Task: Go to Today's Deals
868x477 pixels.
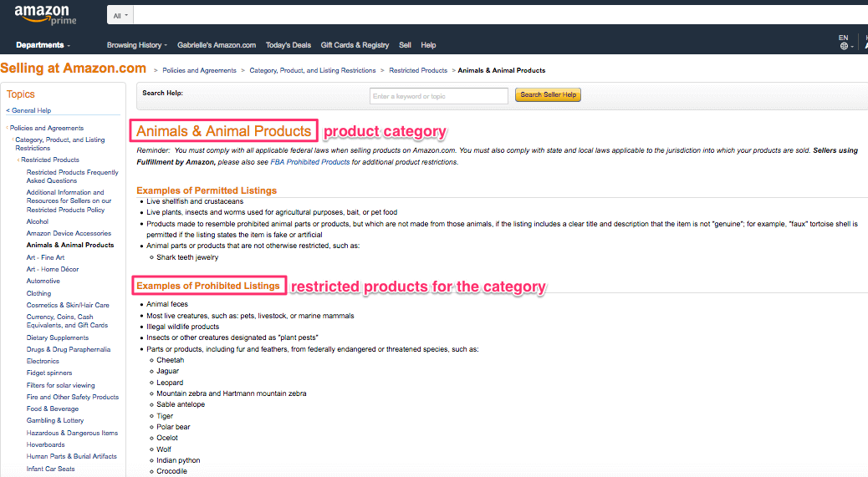Action: point(288,45)
